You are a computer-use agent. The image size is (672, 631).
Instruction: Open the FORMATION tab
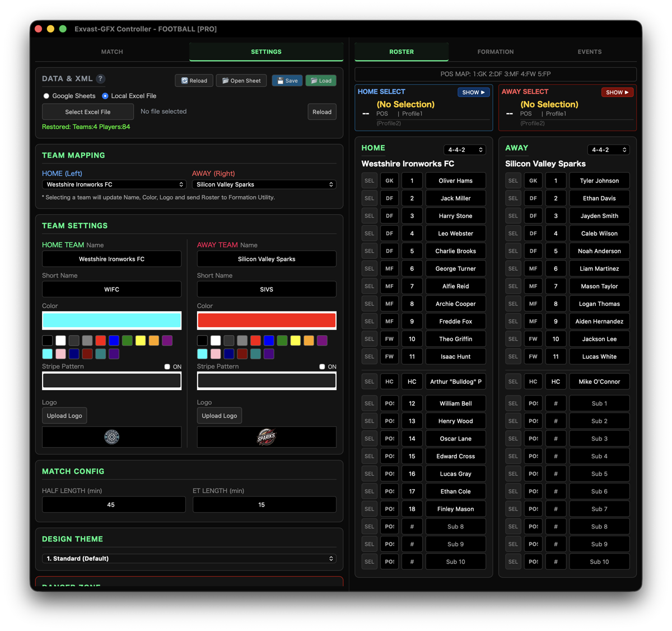[x=496, y=52]
